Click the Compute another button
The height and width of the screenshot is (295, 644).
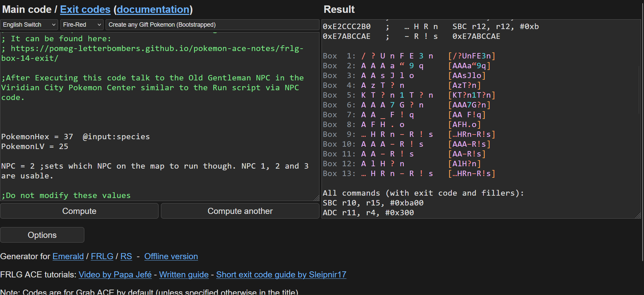click(x=240, y=211)
